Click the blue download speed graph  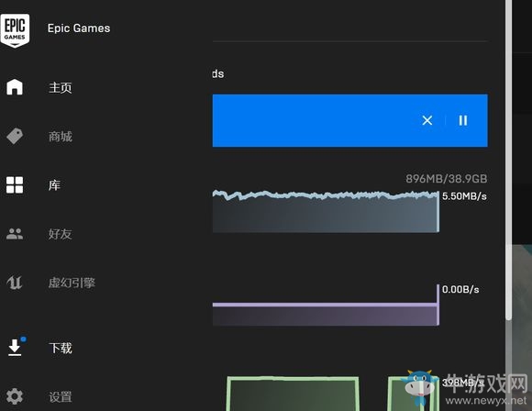tap(326, 211)
